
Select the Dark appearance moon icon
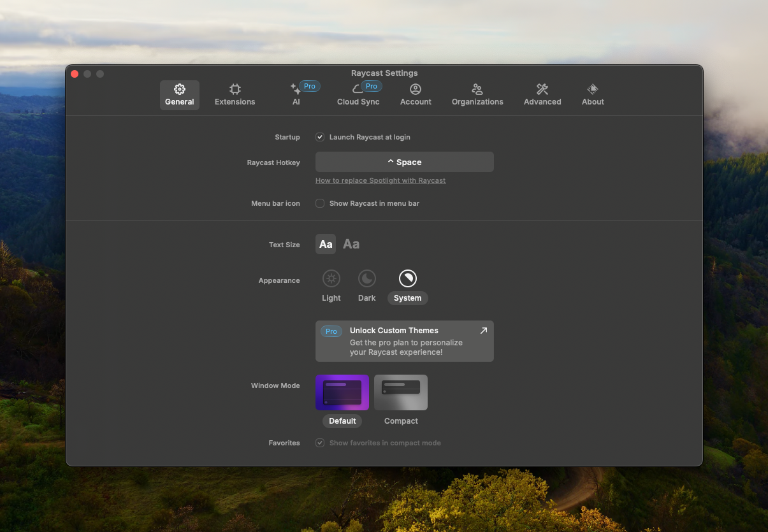pos(367,278)
